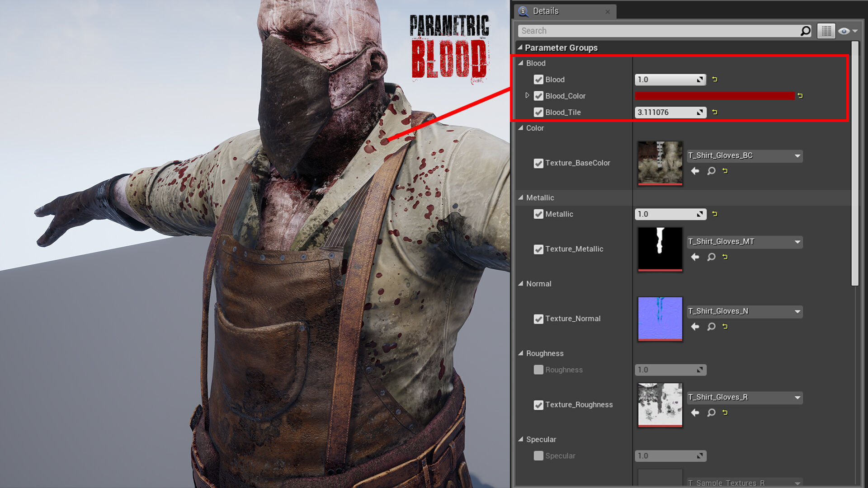Reset Blood_Color to default arrow
The image size is (868, 488).
pyautogui.click(x=800, y=95)
